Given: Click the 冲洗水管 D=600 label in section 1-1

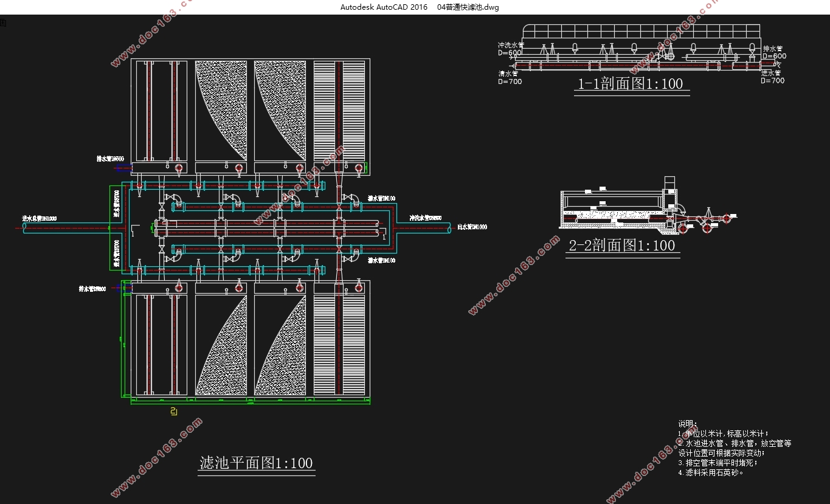Looking at the screenshot, I should pyautogui.click(x=510, y=49).
